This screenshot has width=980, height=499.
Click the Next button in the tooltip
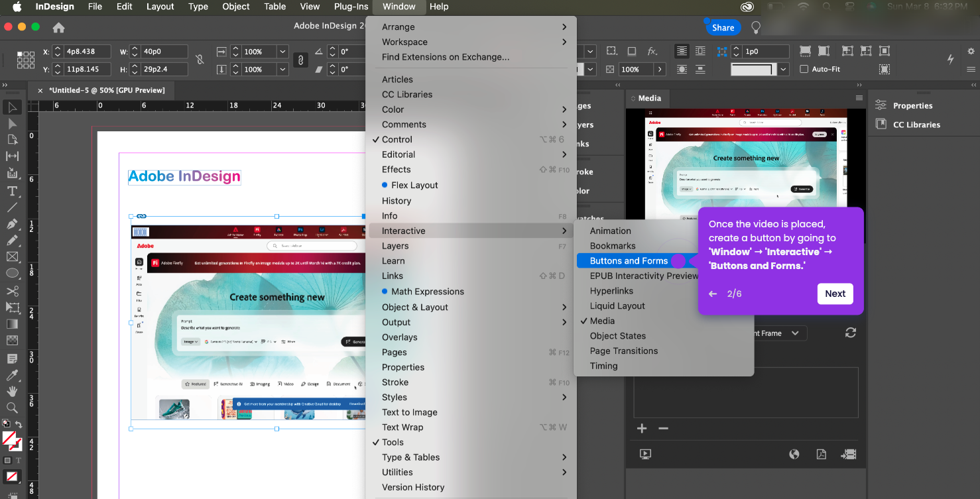click(835, 294)
